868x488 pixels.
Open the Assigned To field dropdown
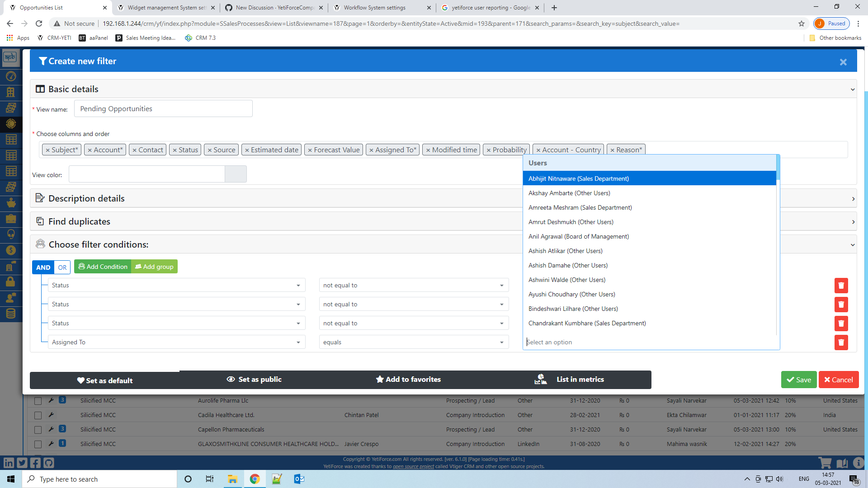[x=176, y=342]
